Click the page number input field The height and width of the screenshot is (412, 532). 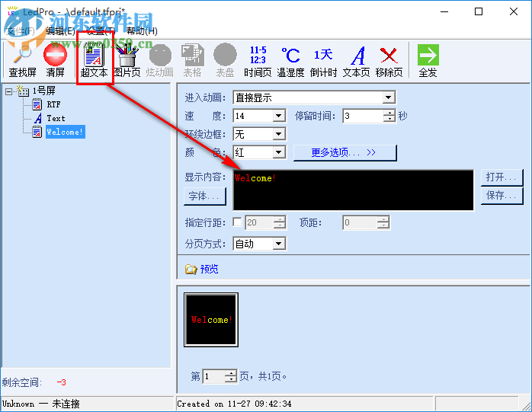pos(213,376)
